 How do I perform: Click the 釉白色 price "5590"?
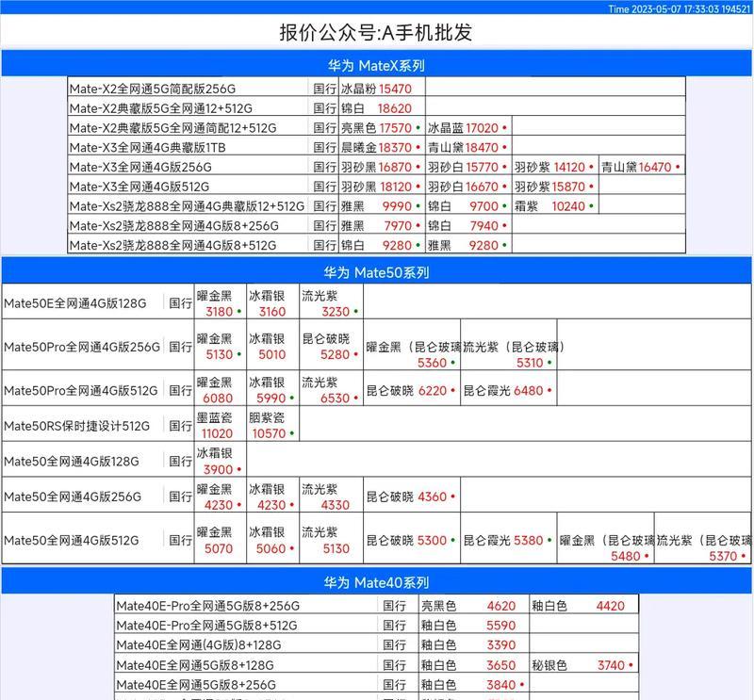501,626
